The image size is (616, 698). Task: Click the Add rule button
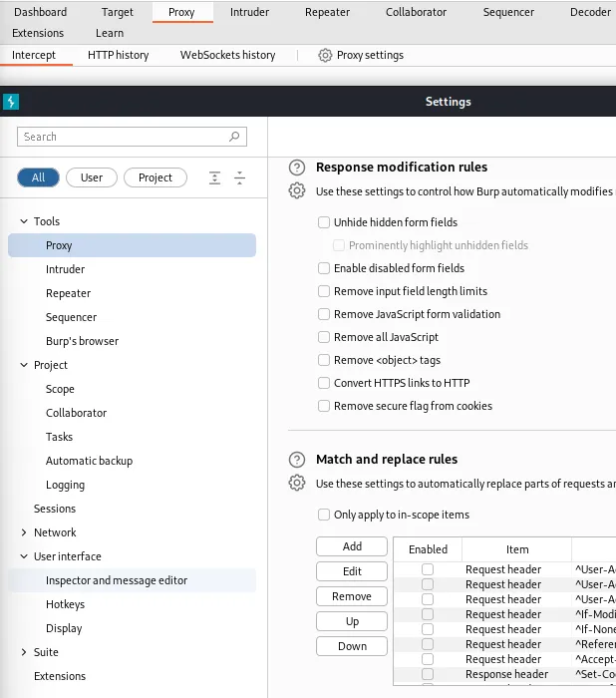pos(352,546)
